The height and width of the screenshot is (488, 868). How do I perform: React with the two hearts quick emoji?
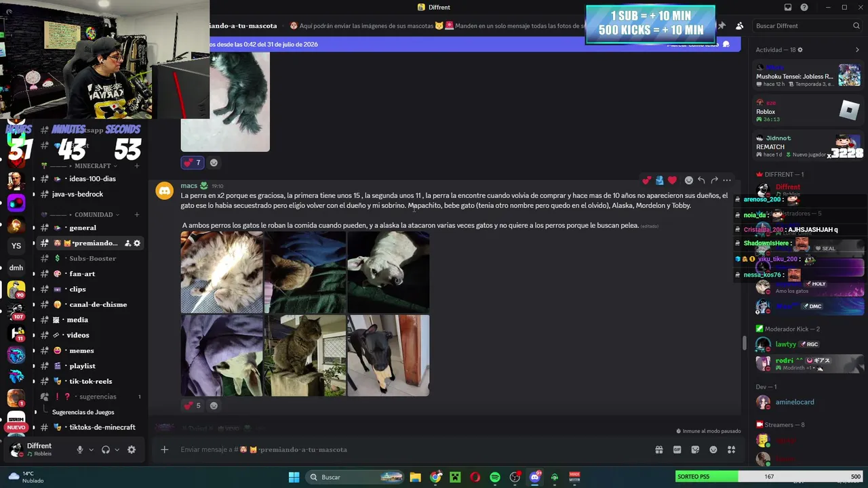tap(646, 180)
